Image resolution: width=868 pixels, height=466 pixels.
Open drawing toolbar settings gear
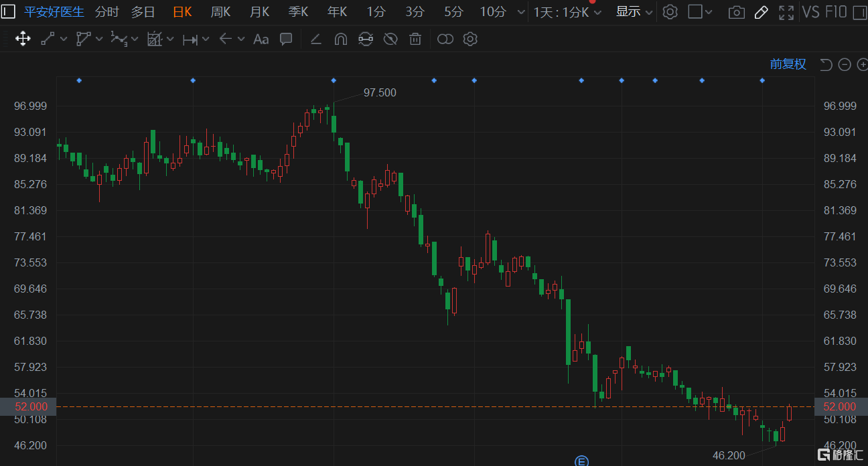point(470,39)
